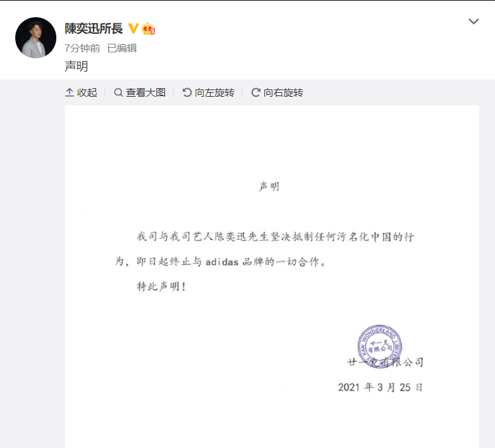Viewport: 495px width, 448px height.
Task: Click the 声明 post text
Action: (x=76, y=66)
